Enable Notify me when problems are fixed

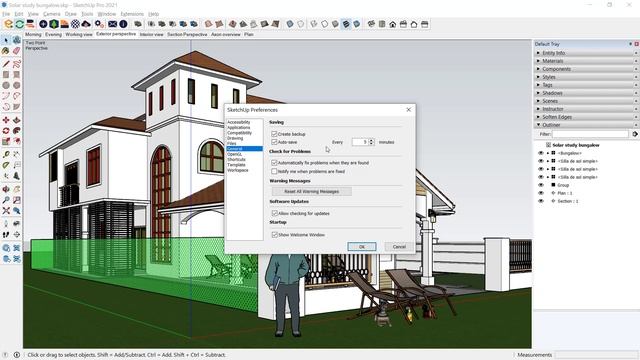pos(274,171)
